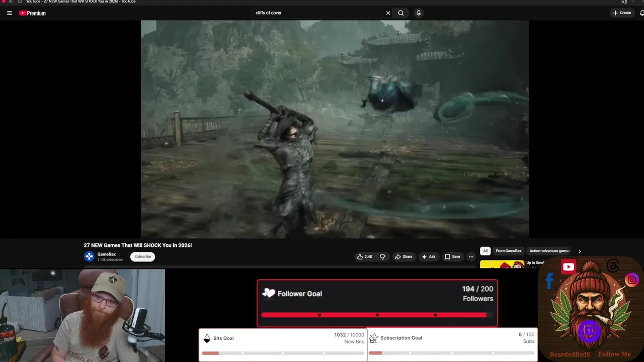Open the notifications bell
Screen dimensions: 644x362
pos(642,13)
